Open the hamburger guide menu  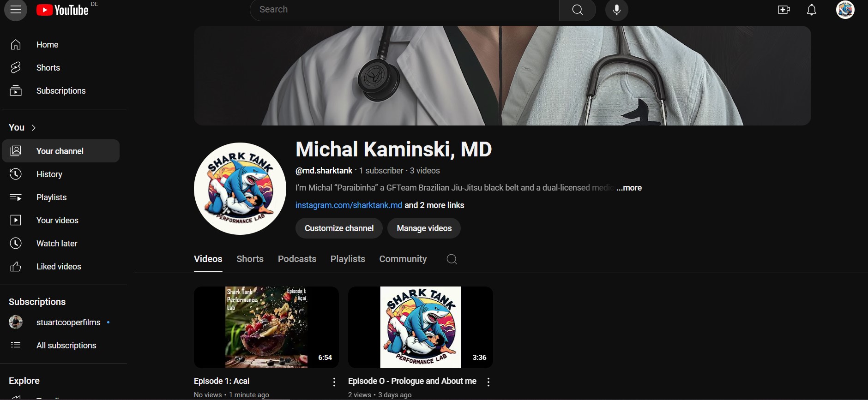(x=16, y=10)
